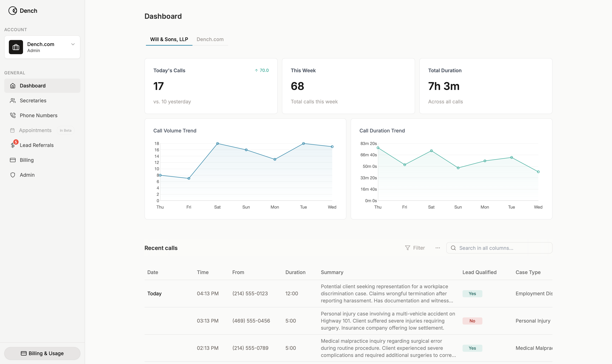Click the Appointments calendar icon
The image size is (612, 364).
(12, 130)
